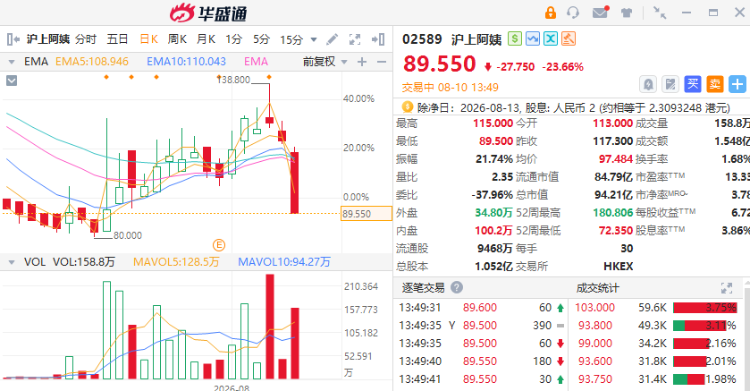This screenshot has width=750, height=391.
Task: Click the orange lock icon in title bar
Action: point(551,12)
